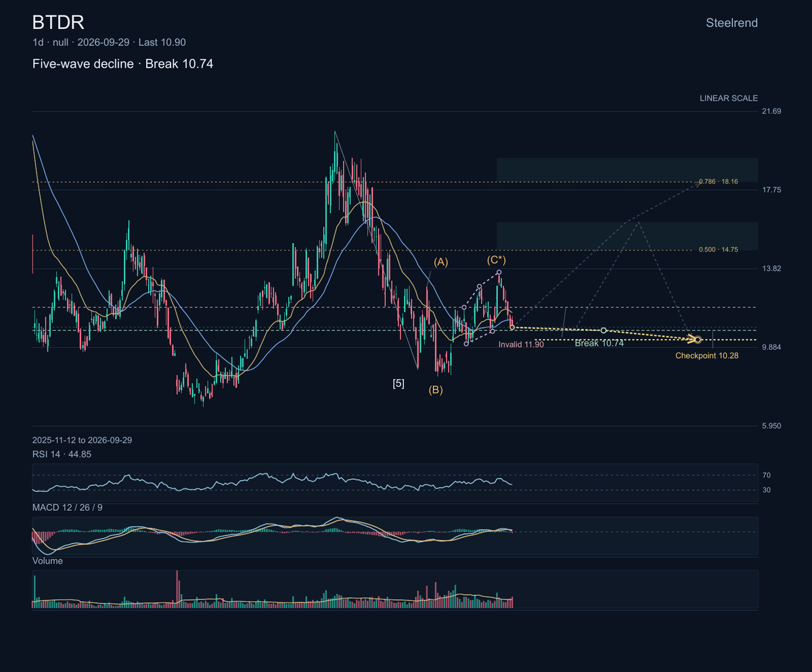Click the lower shaded target zone near 14.75
This screenshot has width=812, height=672.
point(627,236)
